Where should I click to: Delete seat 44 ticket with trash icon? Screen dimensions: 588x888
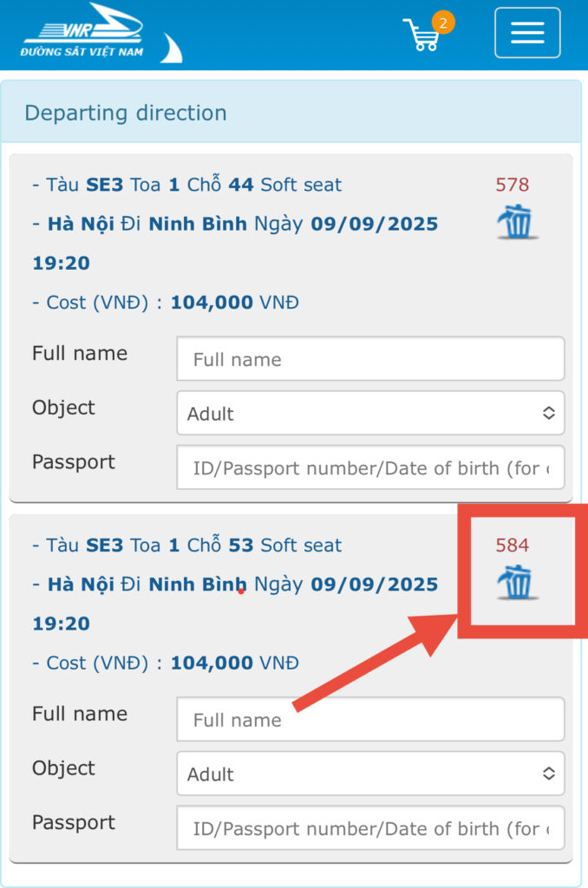pos(517,221)
